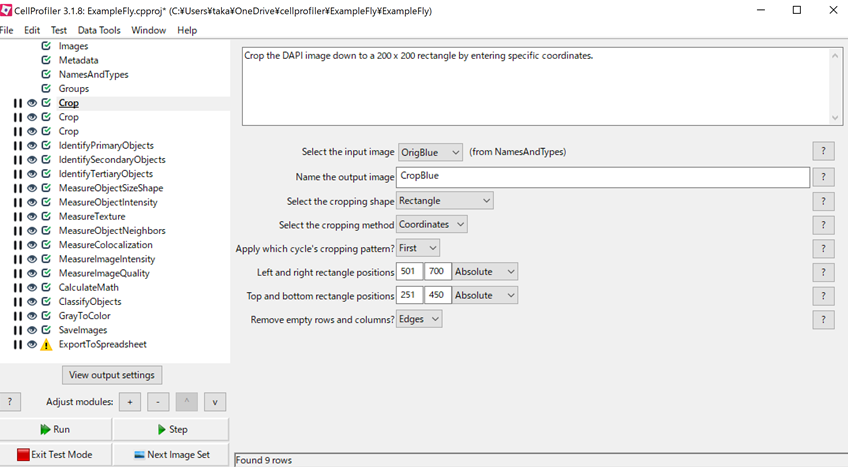Toggle pause on ClassifyObjects module
This screenshot has height=467, width=848.
(18, 302)
